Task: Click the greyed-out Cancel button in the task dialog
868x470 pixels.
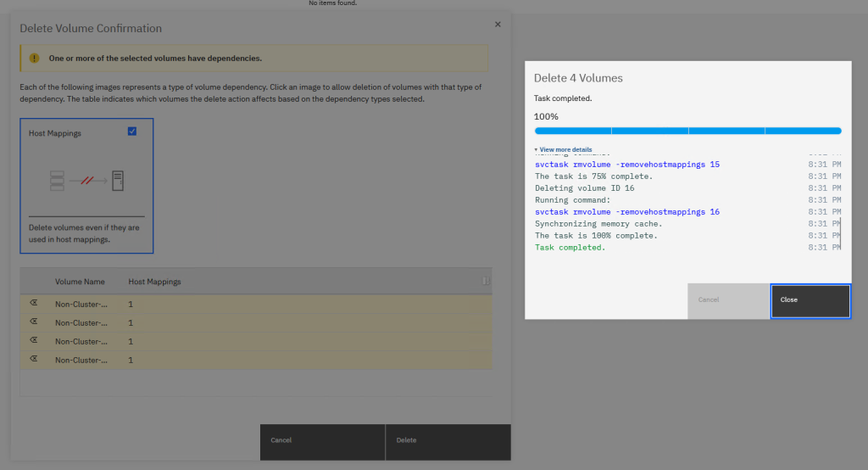Action: [x=728, y=300]
